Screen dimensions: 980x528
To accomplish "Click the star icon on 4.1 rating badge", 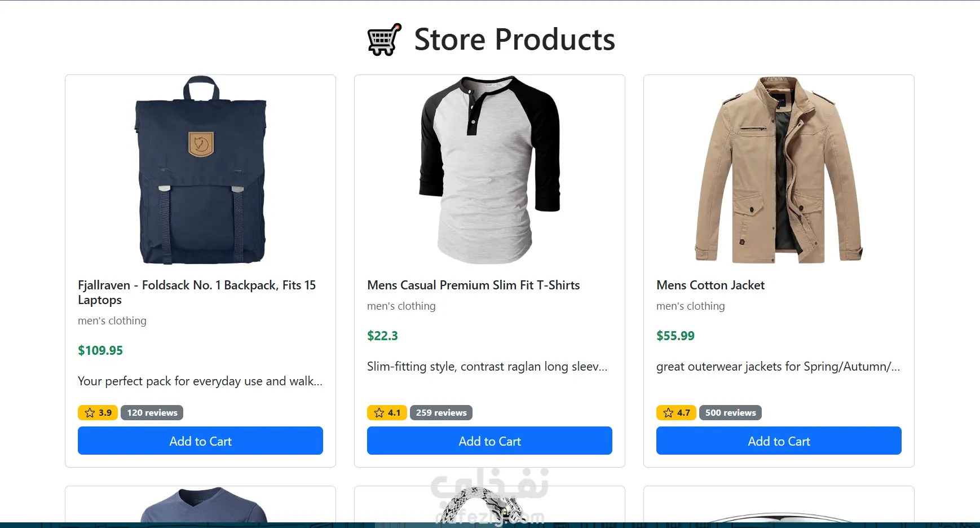I will click(379, 413).
